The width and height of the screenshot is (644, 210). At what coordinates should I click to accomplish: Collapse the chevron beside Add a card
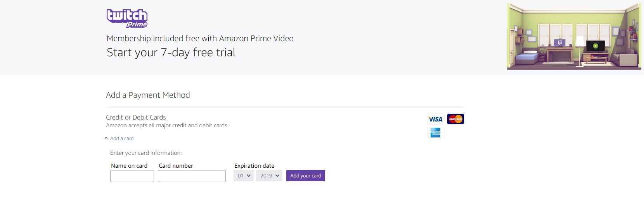click(x=106, y=138)
